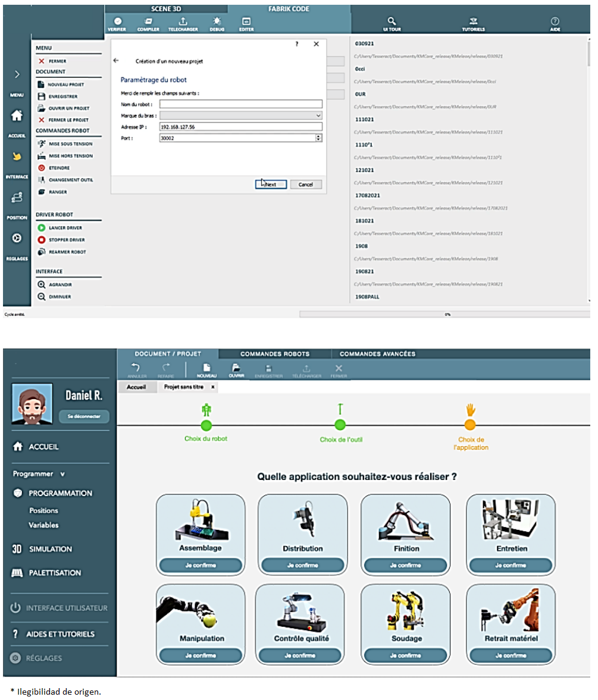The image size is (598, 700).
Task: Launch the UI Tour search icon
Action: click(391, 21)
